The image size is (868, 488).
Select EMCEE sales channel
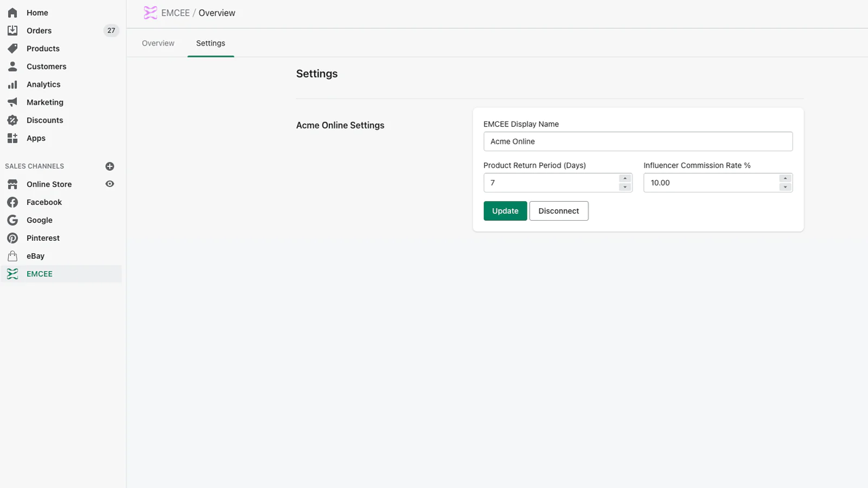[x=61, y=274]
